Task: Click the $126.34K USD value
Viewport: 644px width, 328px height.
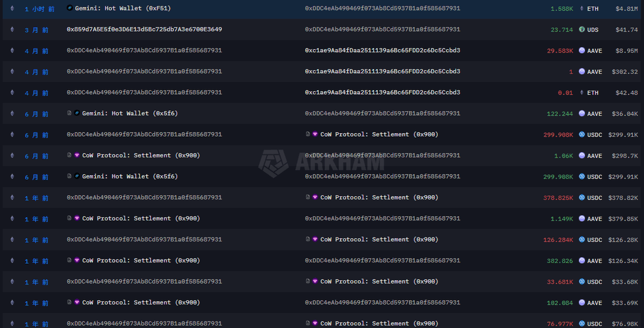Action: 624,261
